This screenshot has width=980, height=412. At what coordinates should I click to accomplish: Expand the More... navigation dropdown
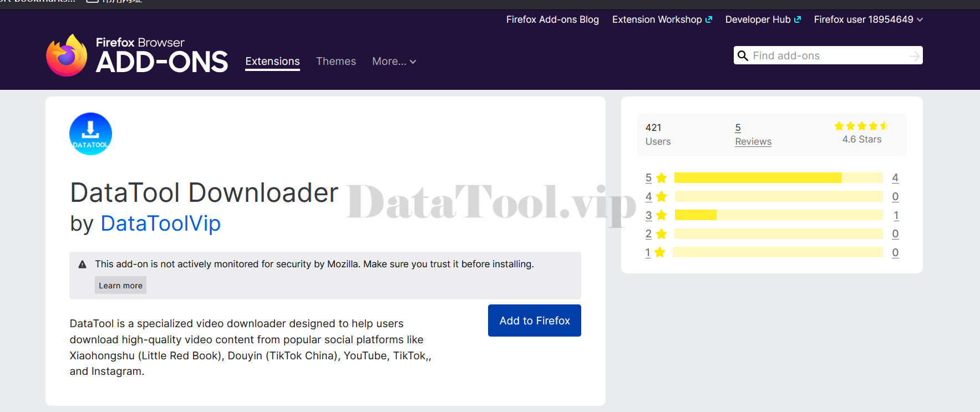[394, 62]
